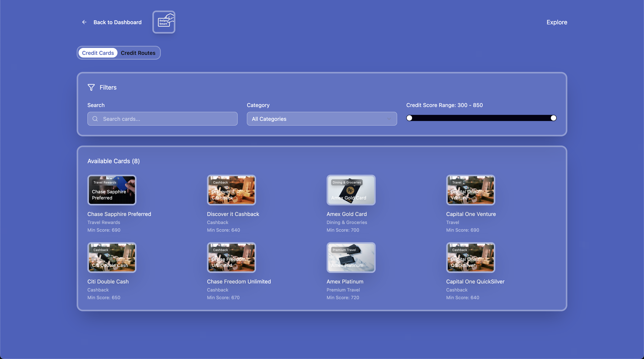Screen dimensions: 644x359
Task: Click the maximum credit score slider handle
Action: 553,118
